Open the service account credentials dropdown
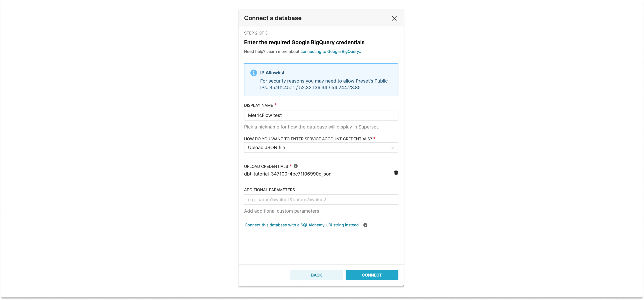644x300 pixels. coord(321,148)
